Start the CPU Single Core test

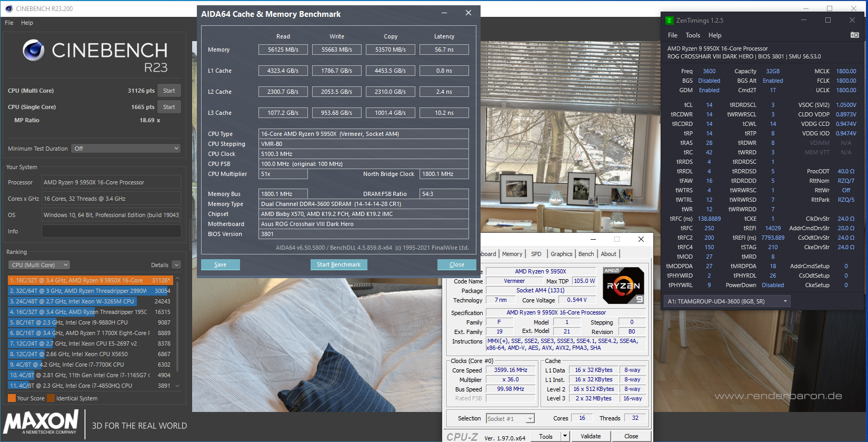click(x=169, y=107)
